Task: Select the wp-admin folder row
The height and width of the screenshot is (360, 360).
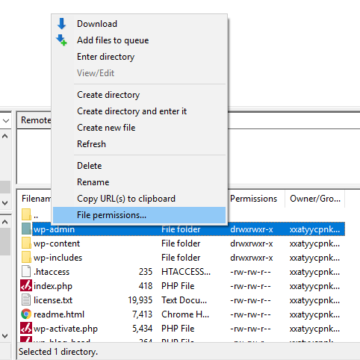Action: click(x=188, y=229)
